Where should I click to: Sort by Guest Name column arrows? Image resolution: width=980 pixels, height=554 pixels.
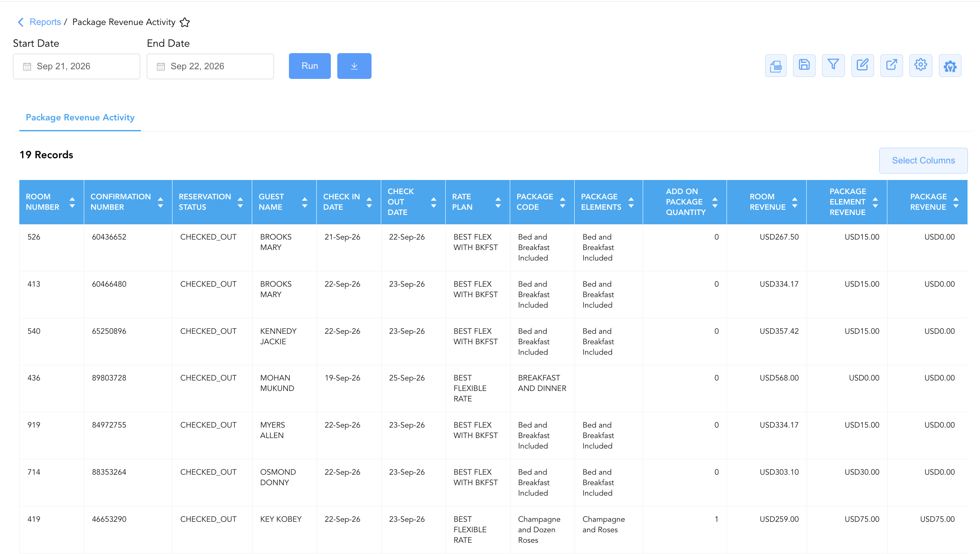pos(305,202)
